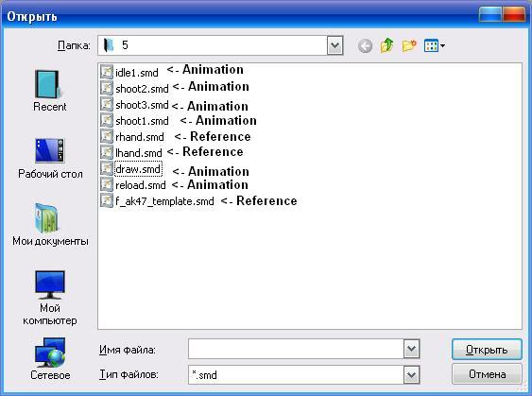Expand the Тип файлов dropdown arrow

click(x=412, y=375)
